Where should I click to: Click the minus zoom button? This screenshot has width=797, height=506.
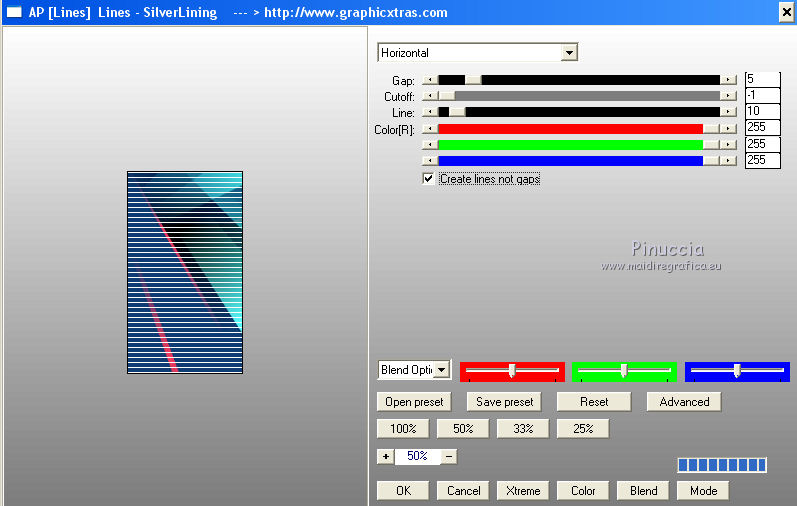(x=449, y=456)
